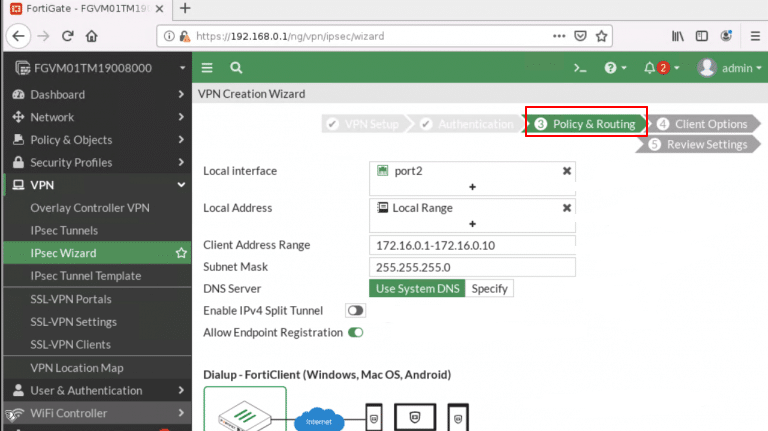This screenshot has width=768, height=431.
Task: Open IPsec Tunnels in sidebar
Action: pyautogui.click(x=63, y=230)
